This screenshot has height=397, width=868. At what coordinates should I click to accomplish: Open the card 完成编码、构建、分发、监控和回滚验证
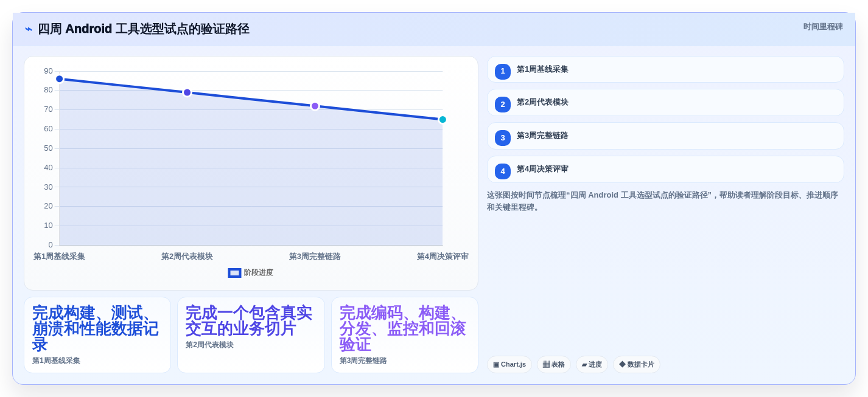[x=405, y=335]
